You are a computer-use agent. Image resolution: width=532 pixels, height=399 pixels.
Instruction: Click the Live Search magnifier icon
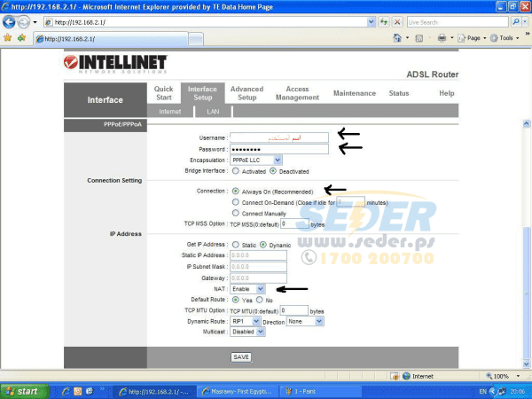click(516, 22)
